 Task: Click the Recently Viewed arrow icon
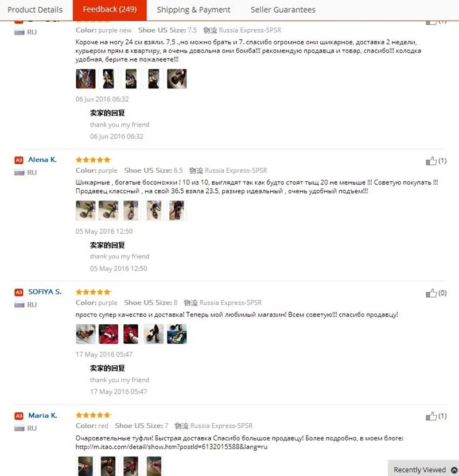click(x=454, y=470)
